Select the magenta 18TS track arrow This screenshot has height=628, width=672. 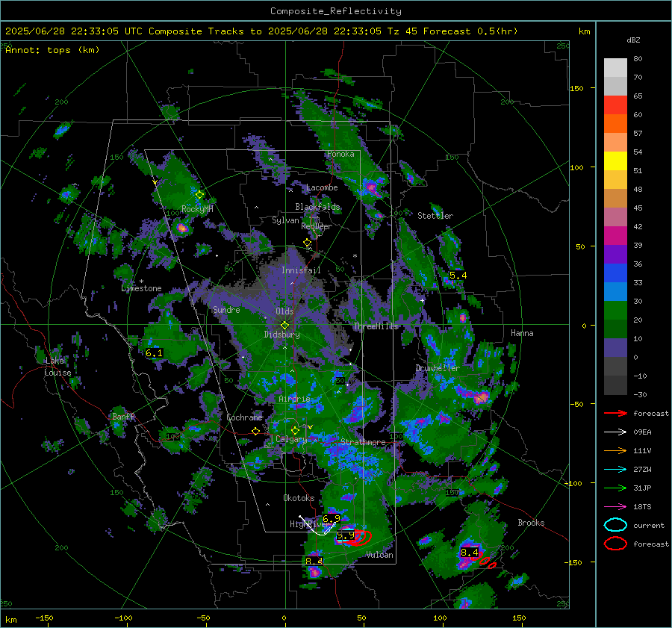(x=615, y=507)
